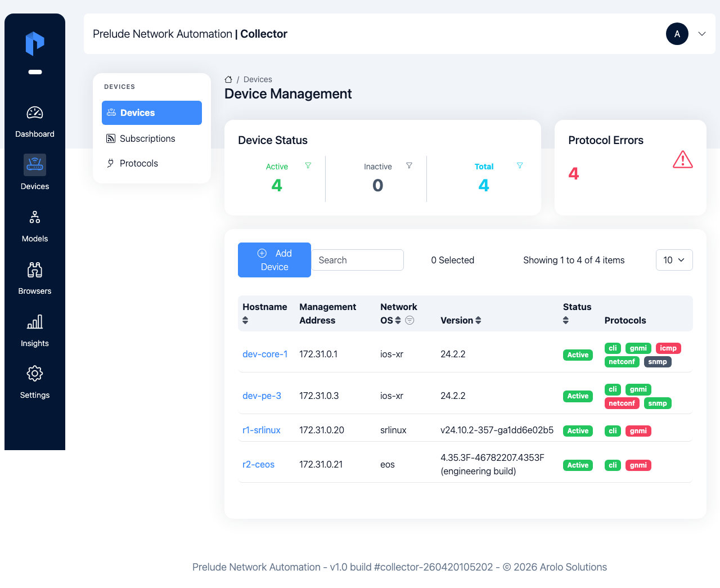Click the Add Device button
This screenshot has width=720, height=588.
point(274,260)
